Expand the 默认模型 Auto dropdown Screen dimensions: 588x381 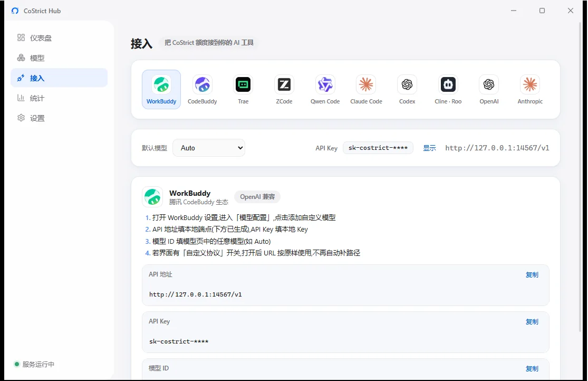click(x=209, y=148)
